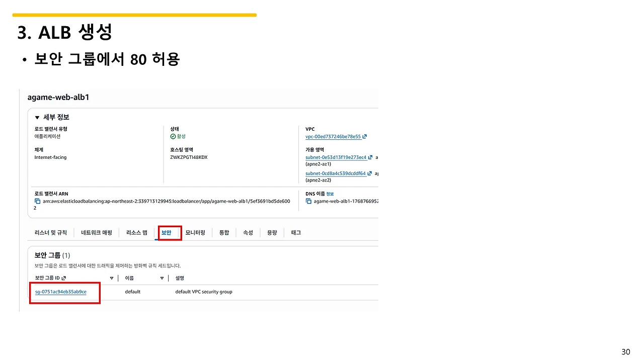Open the 리소스 맵 tab

click(x=136, y=232)
